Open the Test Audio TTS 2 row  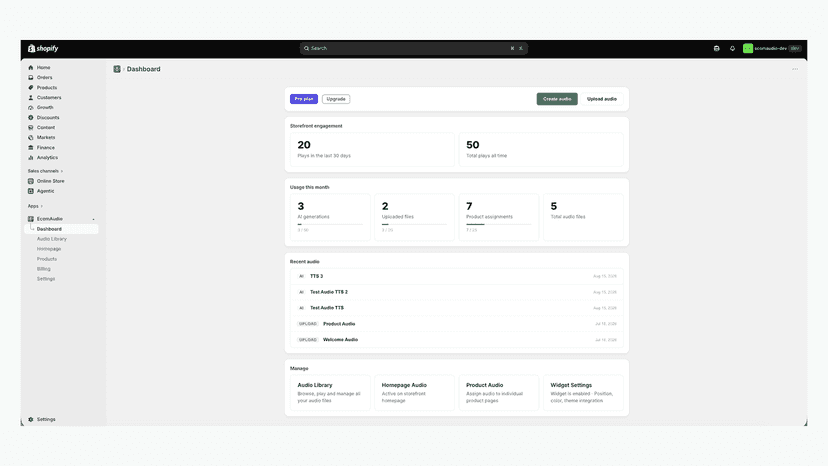click(x=457, y=292)
